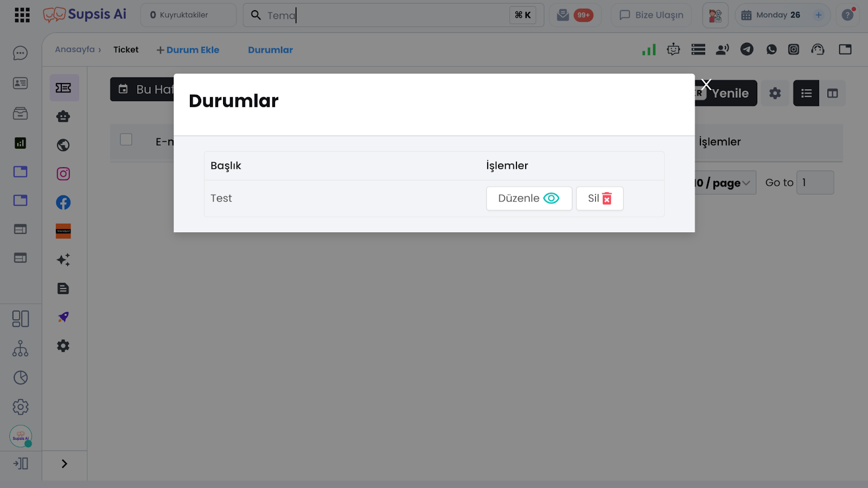Click the green signal bars icon

[x=649, y=50]
